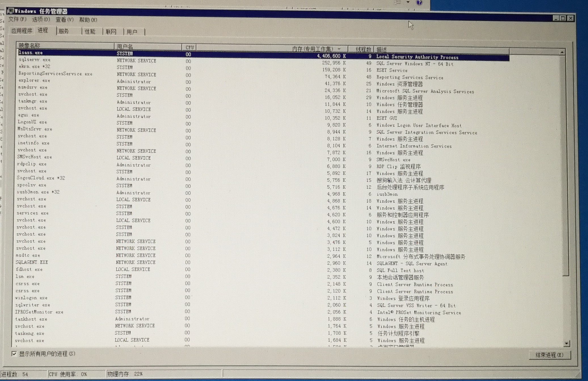Select the explorer.exe process row

tap(34, 80)
